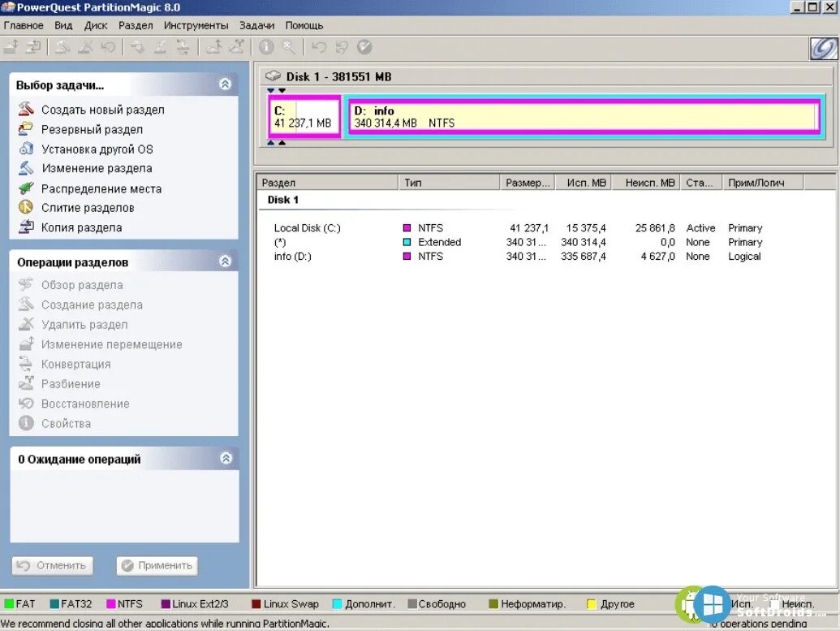Click the Apply changes checkmark toolbar icon

[x=364, y=47]
